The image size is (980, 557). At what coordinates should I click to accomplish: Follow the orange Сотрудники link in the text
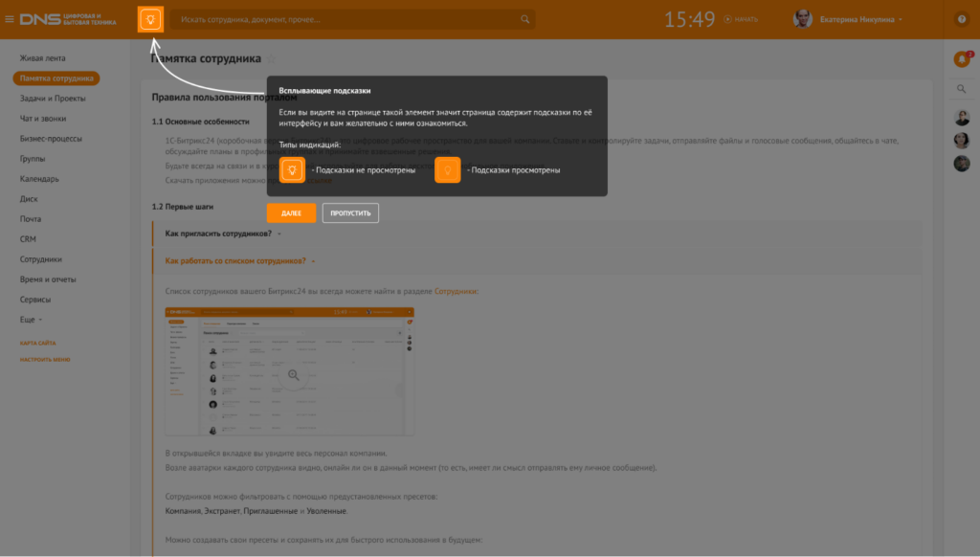(x=455, y=291)
